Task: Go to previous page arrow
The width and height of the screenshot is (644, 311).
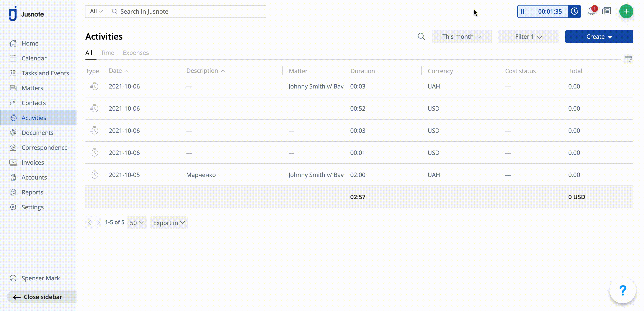Action: pyautogui.click(x=90, y=223)
